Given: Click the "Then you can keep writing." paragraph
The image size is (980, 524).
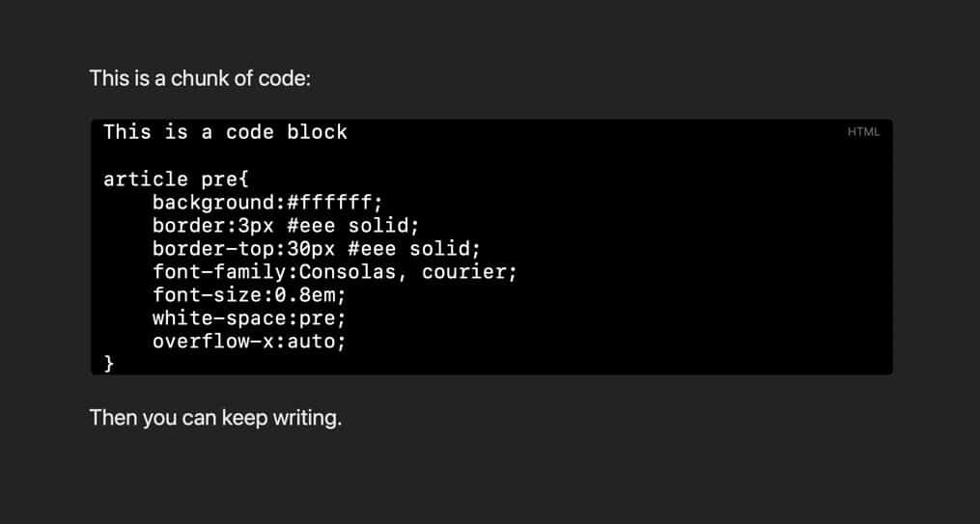Looking at the screenshot, I should coord(215,419).
